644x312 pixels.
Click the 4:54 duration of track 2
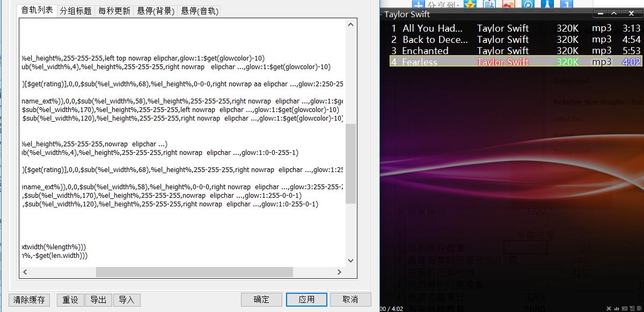coord(632,40)
